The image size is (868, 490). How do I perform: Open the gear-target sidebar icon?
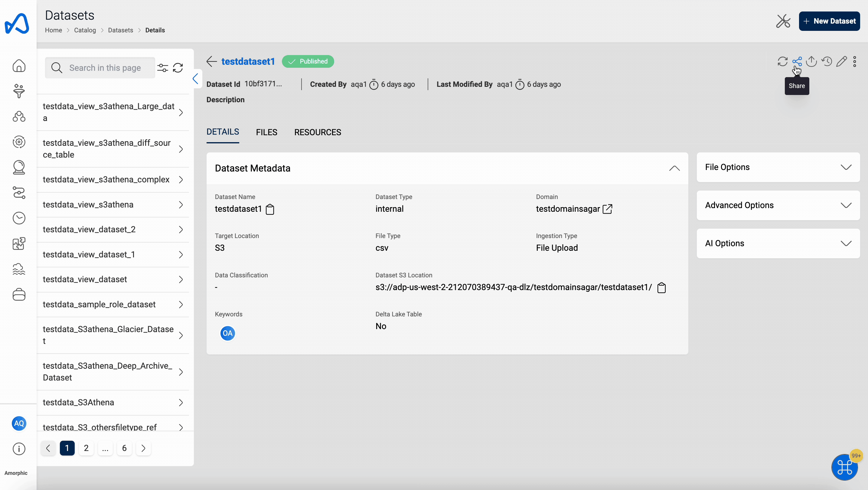tap(19, 142)
